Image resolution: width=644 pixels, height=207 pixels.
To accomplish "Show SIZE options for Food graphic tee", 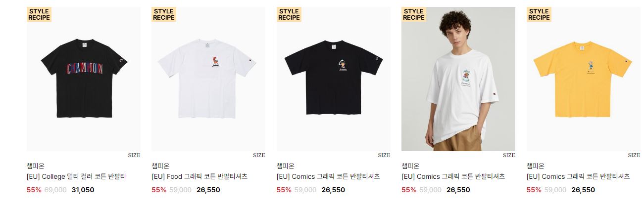I will tap(259, 155).
